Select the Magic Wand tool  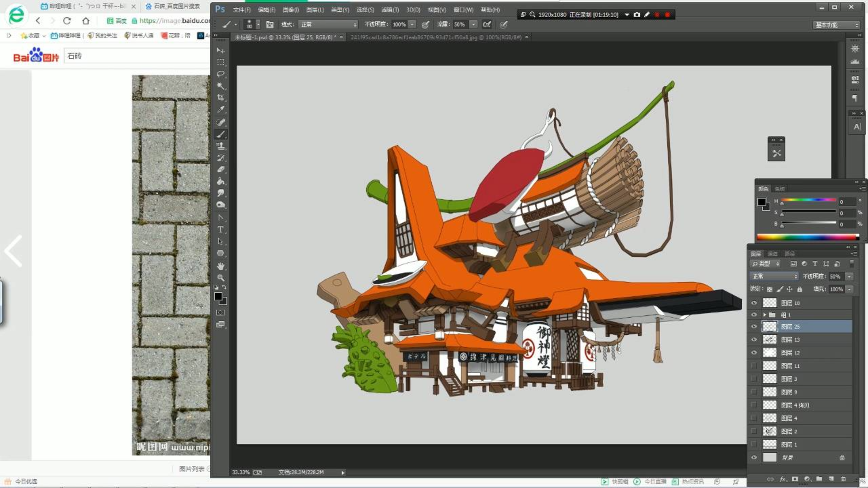tap(221, 85)
